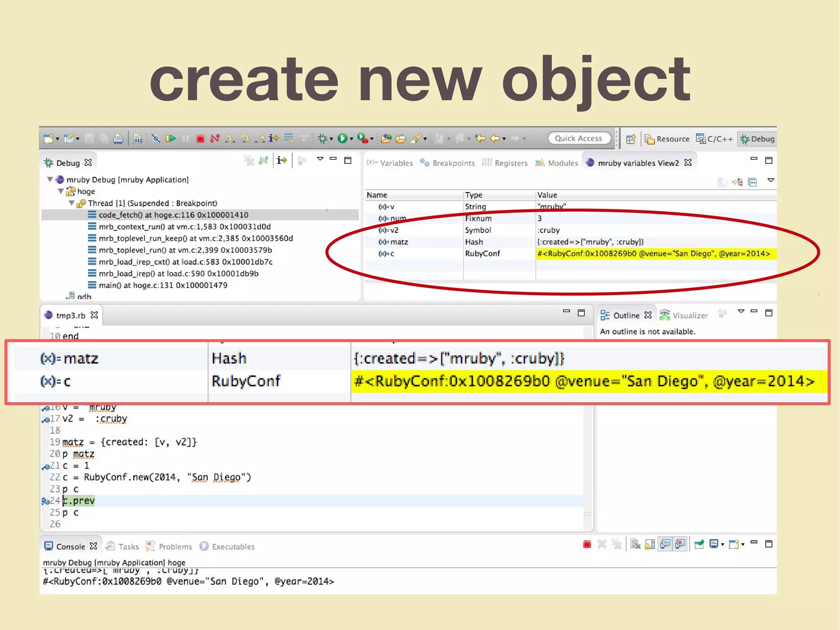Select main() at hoge.c:131 stack frame
The height and width of the screenshot is (630, 840).
coord(163,285)
